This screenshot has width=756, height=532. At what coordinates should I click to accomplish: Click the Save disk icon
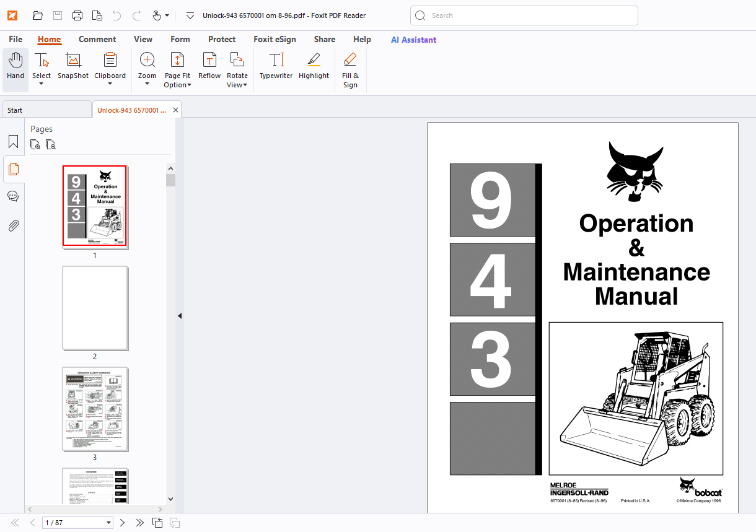(58, 15)
